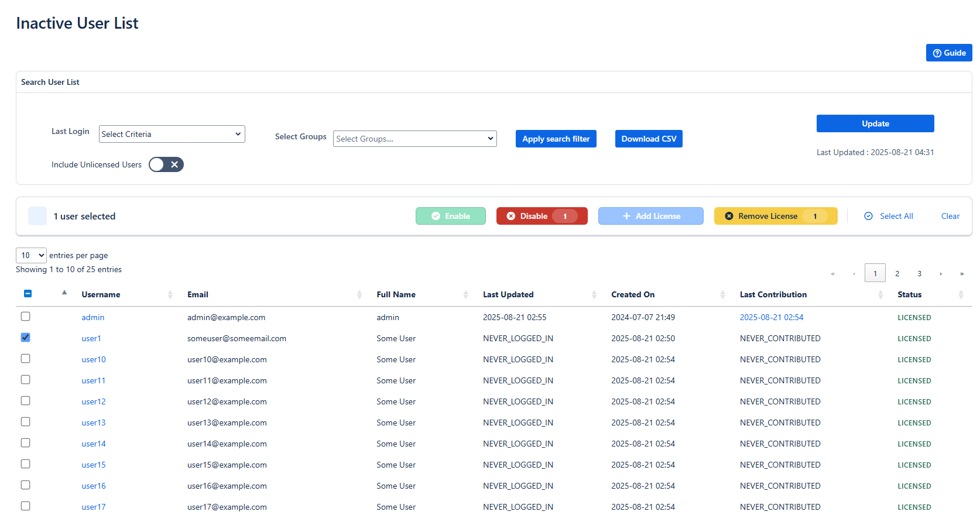Screen dimensions: 980x515
Task: Open entries per page dropdown
Action: tap(31, 255)
